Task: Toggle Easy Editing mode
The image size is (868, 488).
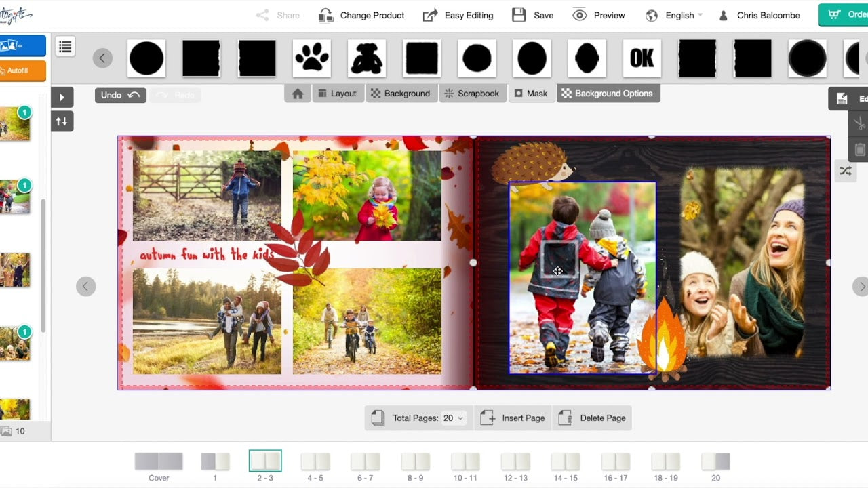Action: tap(458, 15)
